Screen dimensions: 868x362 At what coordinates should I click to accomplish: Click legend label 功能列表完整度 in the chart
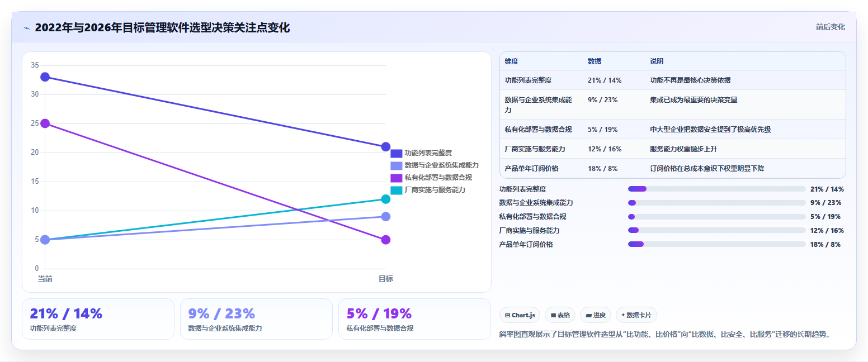click(x=428, y=153)
